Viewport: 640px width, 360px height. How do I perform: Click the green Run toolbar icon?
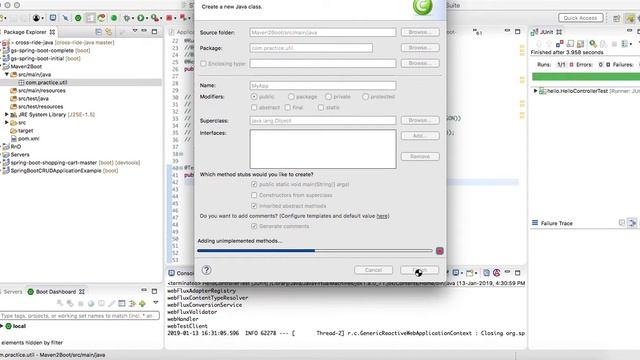[140, 18]
